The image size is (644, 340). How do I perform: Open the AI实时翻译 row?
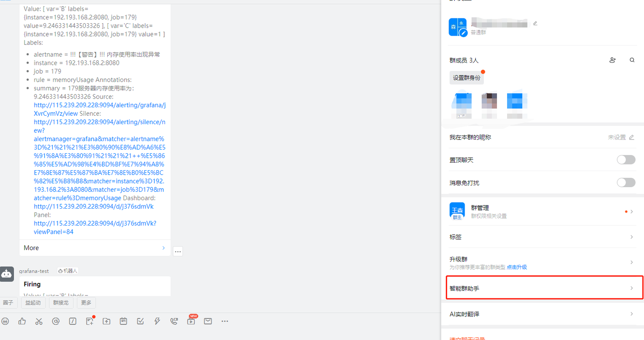point(542,314)
